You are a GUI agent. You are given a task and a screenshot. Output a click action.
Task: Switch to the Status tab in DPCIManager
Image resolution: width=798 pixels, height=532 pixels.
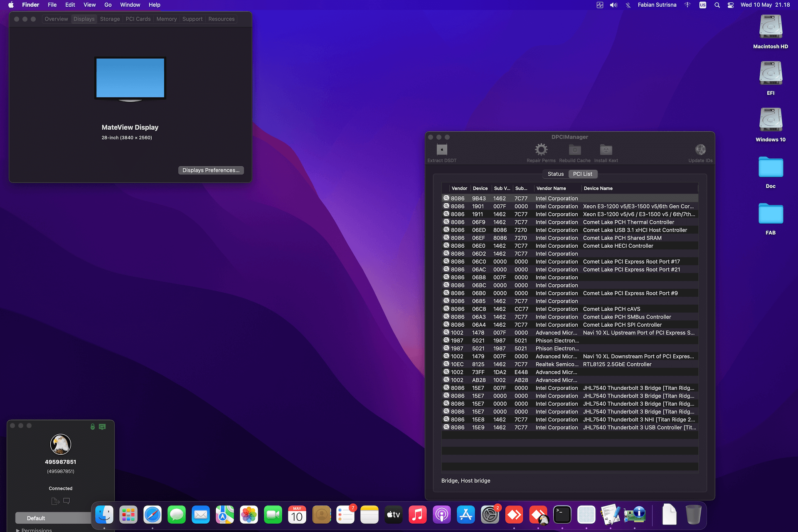coord(556,174)
